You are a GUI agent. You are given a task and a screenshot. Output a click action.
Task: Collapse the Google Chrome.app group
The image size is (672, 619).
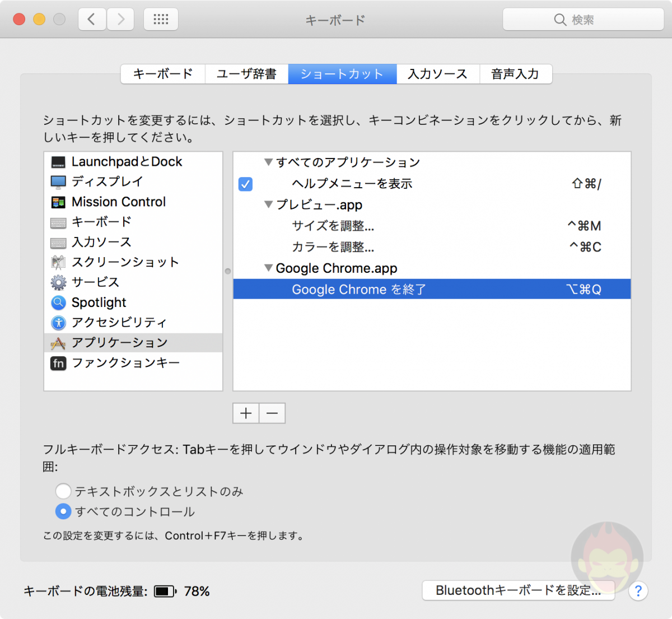[x=268, y=268]
